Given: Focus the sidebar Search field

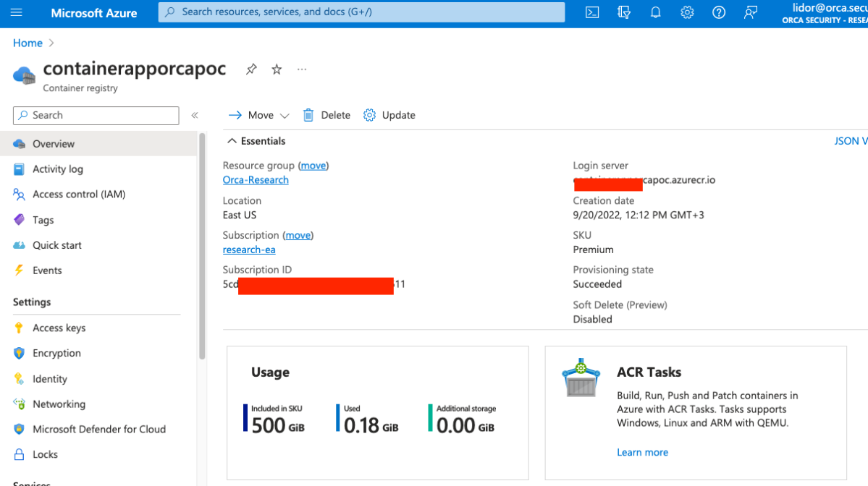Looking at the screenshot, I should 96,115.
